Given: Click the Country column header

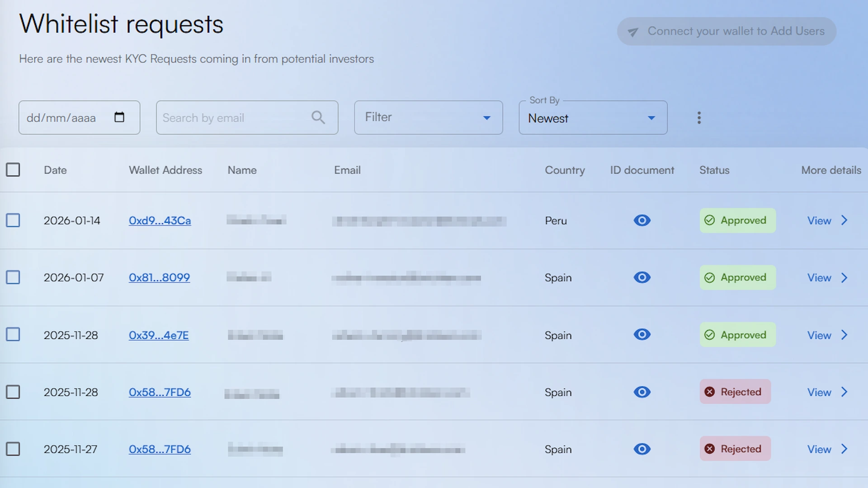Looking at the screenshot, I should (565, 170).
